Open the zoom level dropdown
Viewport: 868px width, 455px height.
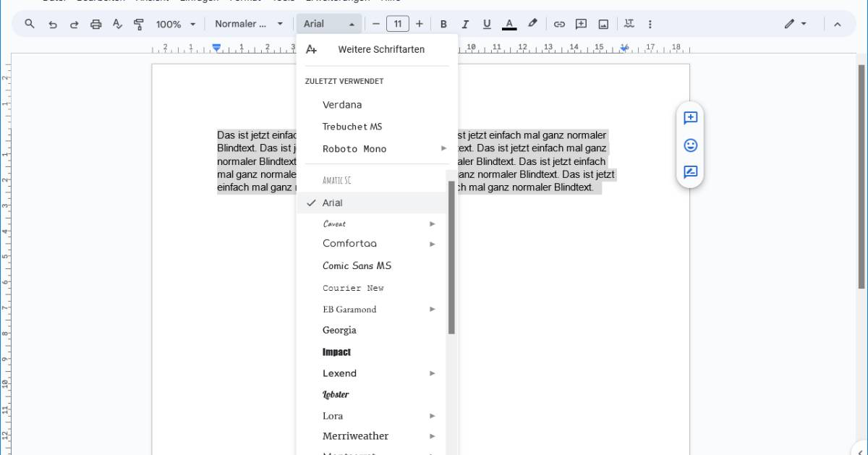[x=174, y=23]
